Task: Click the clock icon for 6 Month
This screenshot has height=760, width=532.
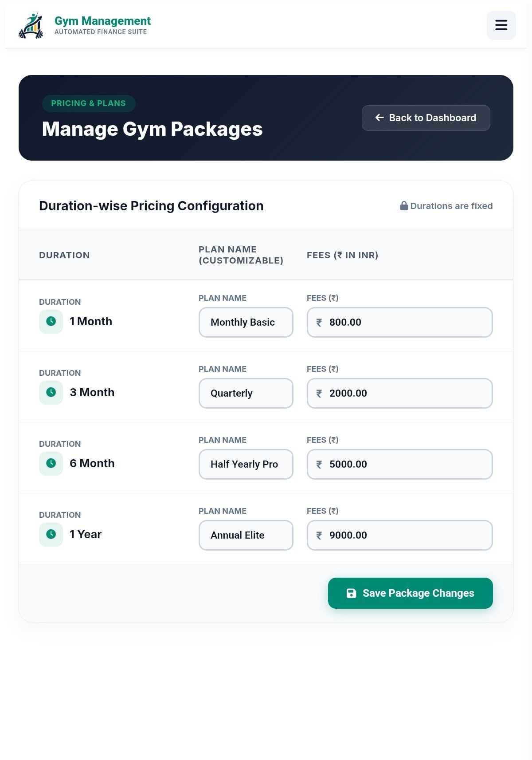Action: pyautogui.click(x=51, y=463)
